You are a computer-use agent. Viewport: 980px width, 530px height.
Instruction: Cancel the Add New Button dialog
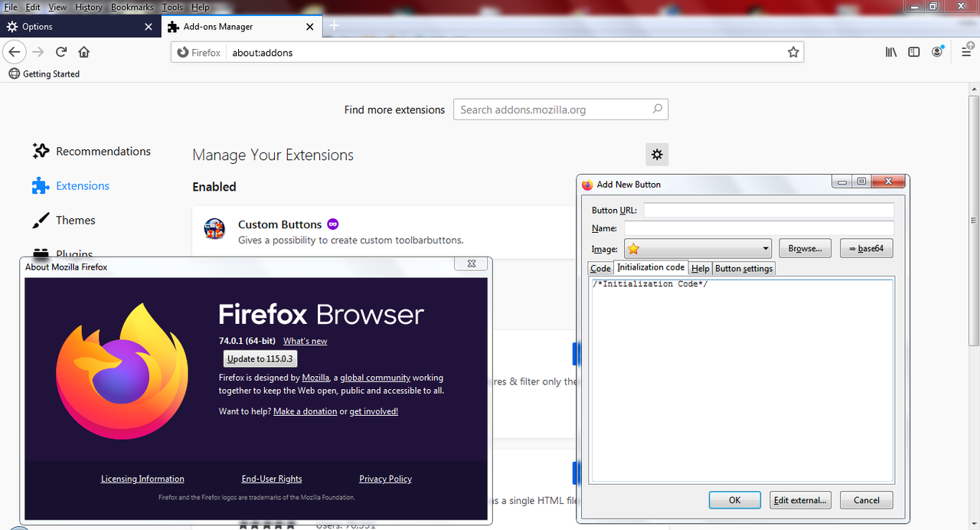[866, 500]
